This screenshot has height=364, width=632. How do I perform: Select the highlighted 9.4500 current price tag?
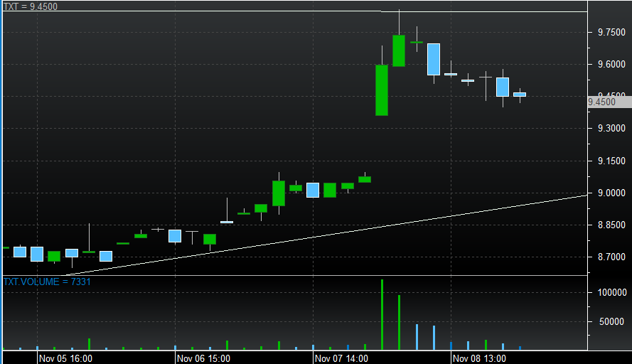coord(609,102)
